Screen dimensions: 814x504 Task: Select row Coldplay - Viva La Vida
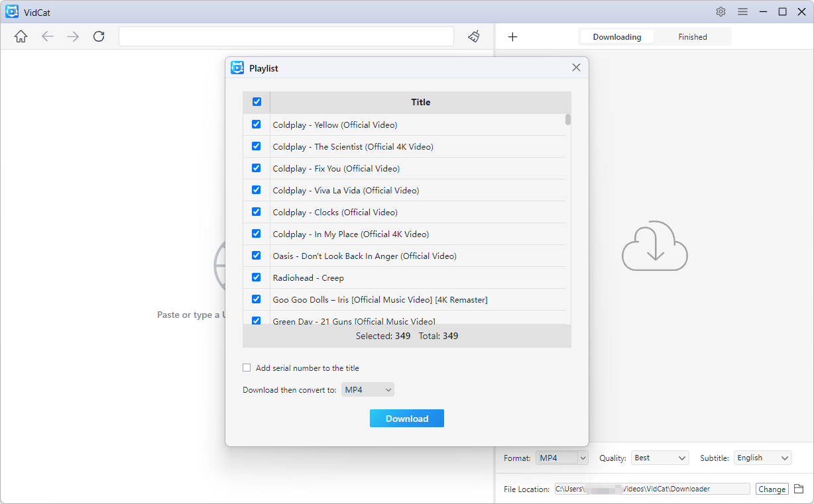point(404,190)
